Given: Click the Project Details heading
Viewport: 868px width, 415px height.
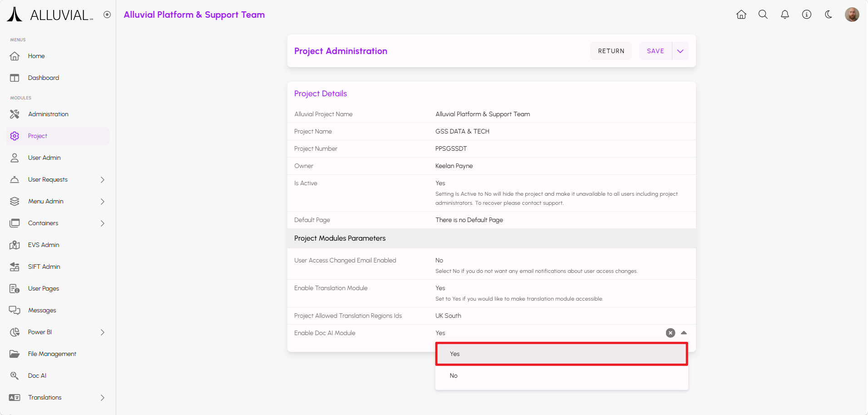Looking at the screenshot, I should point(321,94).
